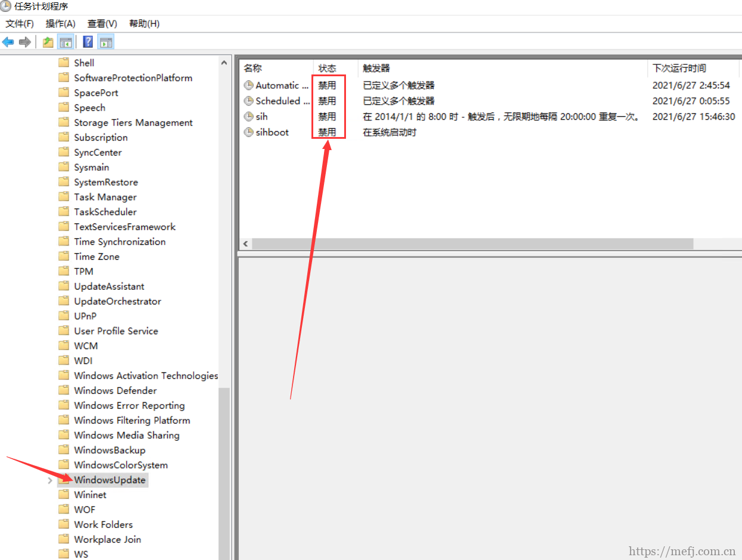Image resolution: width=742 pixels, height=560 pixels.
Task: Select the SyncCenter folder
Action: 98,152
